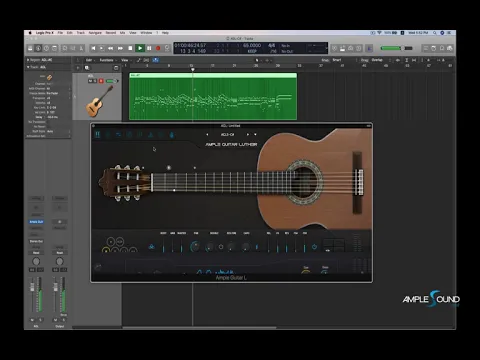The height and width of the screenshot is (360, 480).
Task: Adjust the guitar track header volume slider
Action: pyautogui.click(x=112, y=81)
